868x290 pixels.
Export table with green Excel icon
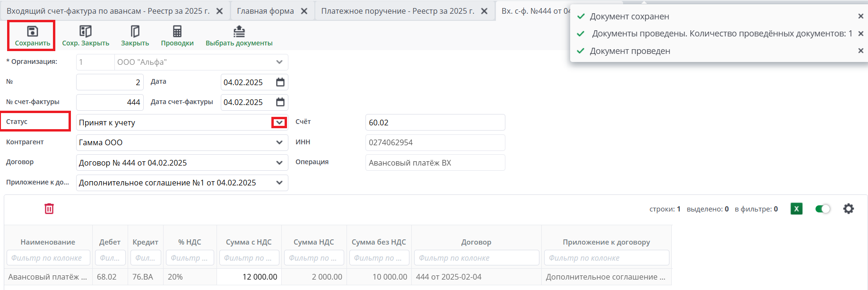797,209
